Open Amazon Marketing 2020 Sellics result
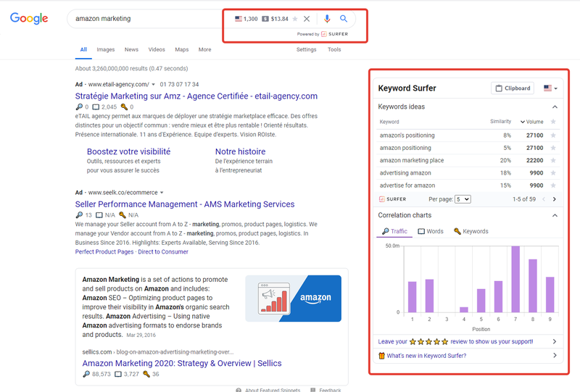Screen dimensions: 580x392 click(182, 363)
